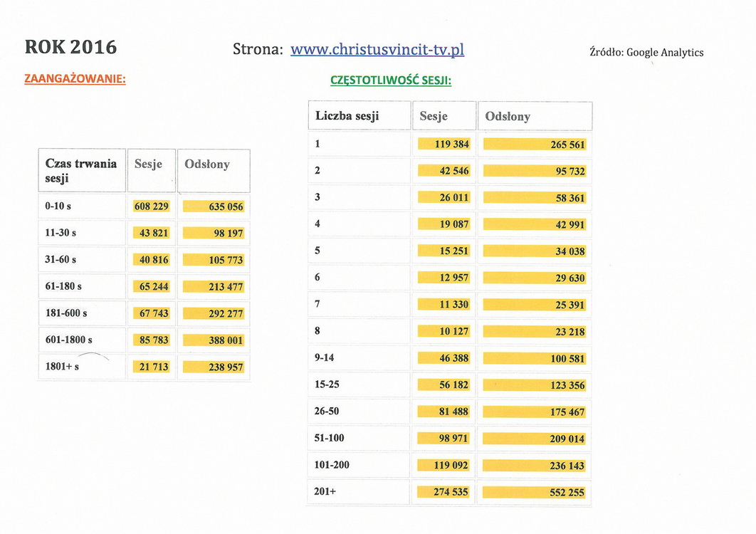
Task: Select the value 15 251
Action: 454,251
